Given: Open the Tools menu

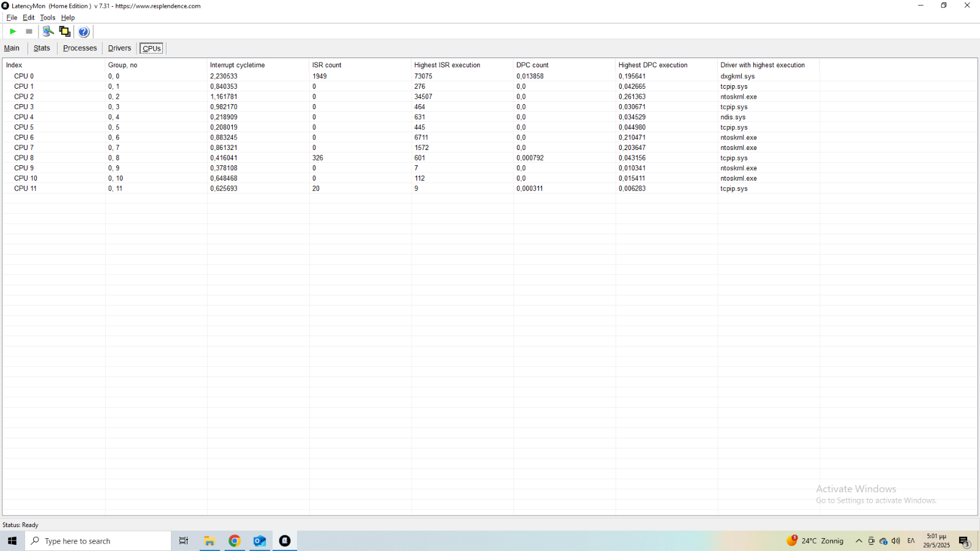Looking at the screenshot, I should tap(48, 18).
